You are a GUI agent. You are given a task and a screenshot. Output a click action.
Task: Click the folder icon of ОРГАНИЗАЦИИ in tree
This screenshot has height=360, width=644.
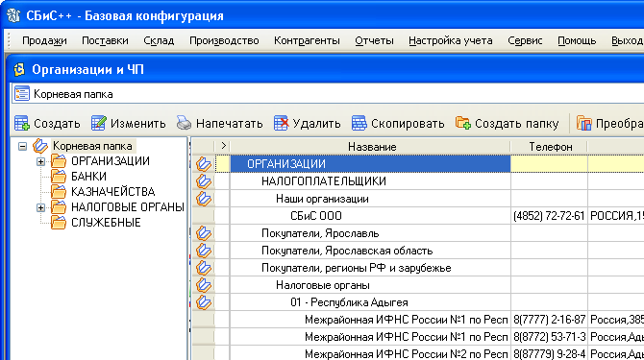(59, 161)
